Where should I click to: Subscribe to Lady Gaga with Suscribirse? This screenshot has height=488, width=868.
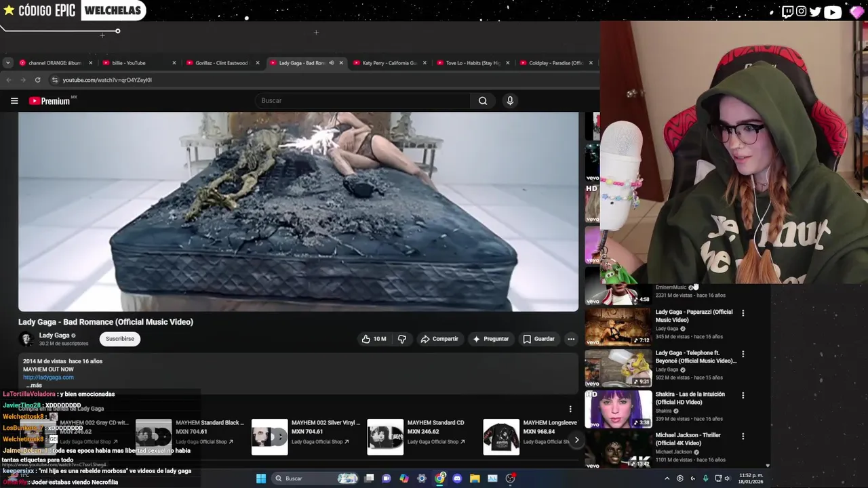click(120, 339)
